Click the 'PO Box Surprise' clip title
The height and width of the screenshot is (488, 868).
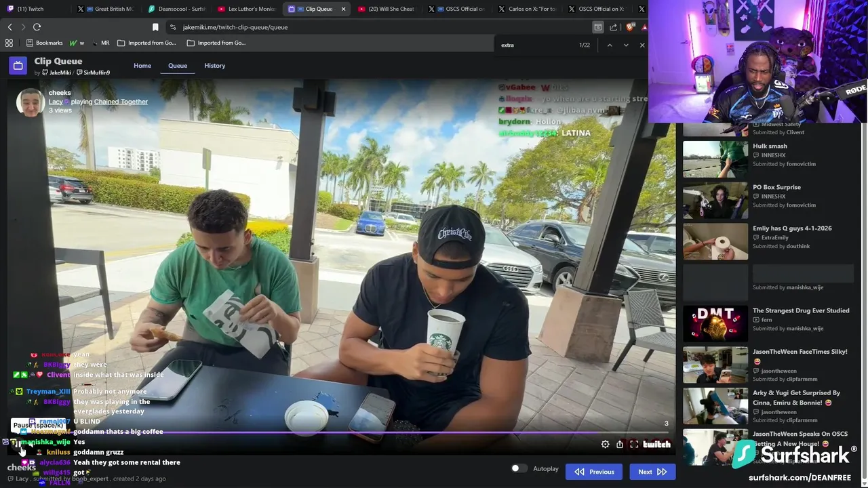(776, 187)
